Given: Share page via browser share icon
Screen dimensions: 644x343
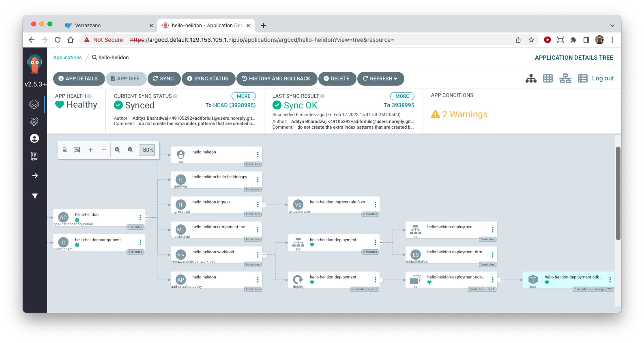Looking at the screenshot, I should tap(518, 40).
